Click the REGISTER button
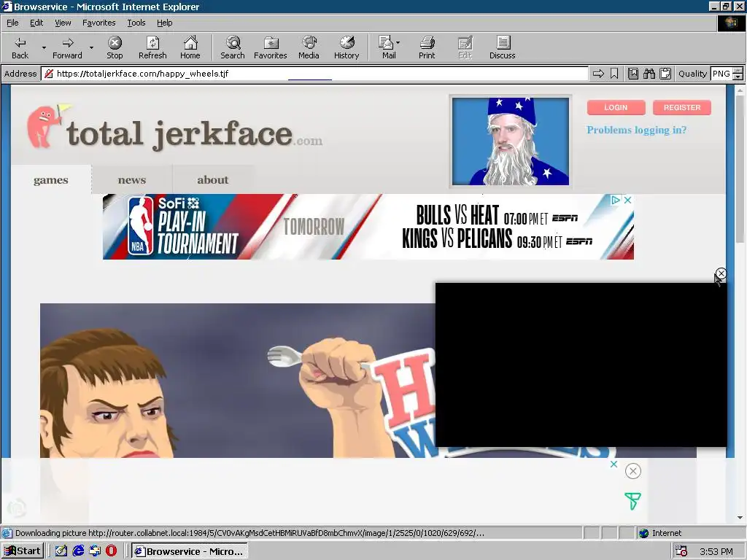Screen dimensions: 747x560 pos(682,107)
